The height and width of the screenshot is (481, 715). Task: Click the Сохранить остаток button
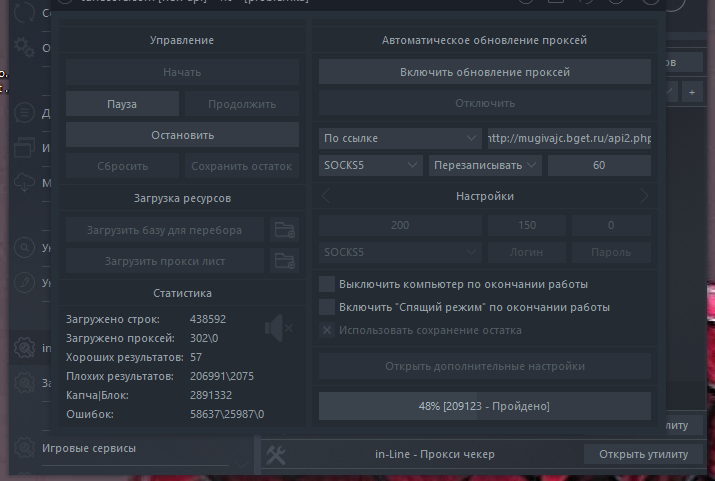tap(242, 166)
